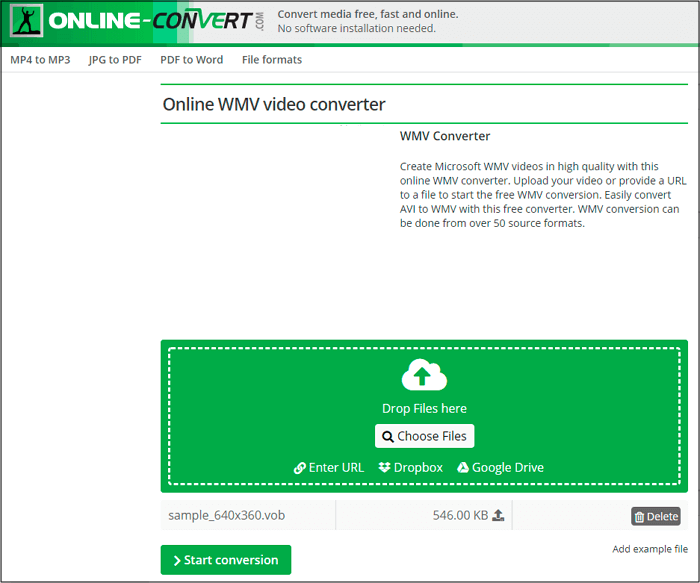
Task: Click the cloud upload icon
Action: [424, 376]
